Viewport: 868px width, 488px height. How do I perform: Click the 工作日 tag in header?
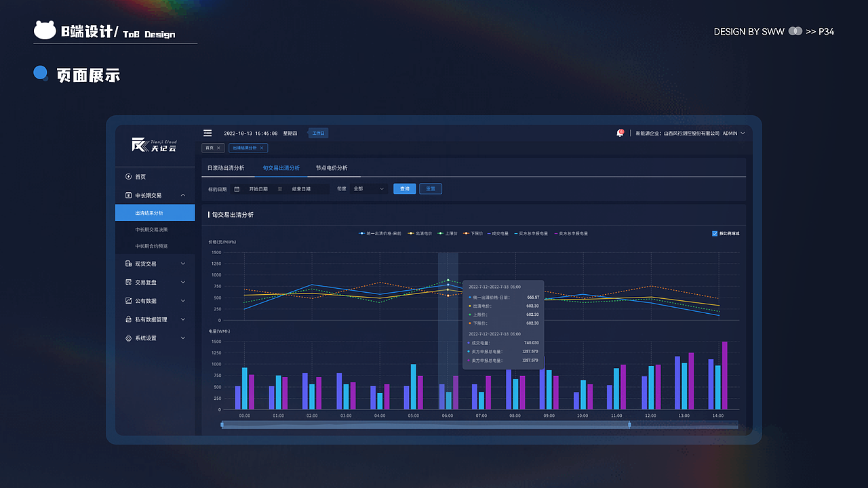point(318,134)
